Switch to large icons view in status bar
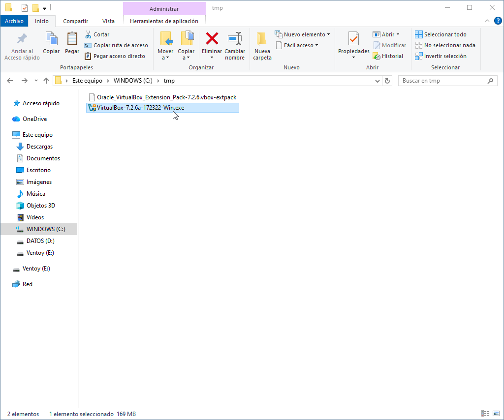This screenshot has width=504, height=420. [495, 414]
